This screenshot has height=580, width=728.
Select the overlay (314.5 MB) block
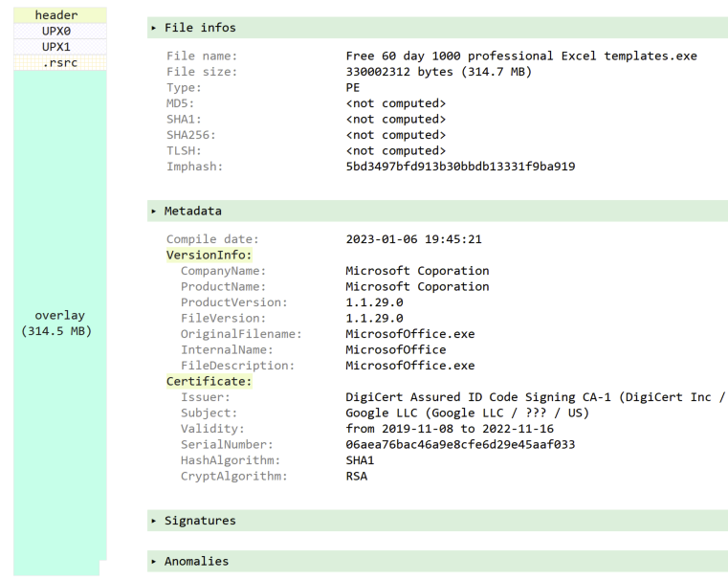click(60, 323)
